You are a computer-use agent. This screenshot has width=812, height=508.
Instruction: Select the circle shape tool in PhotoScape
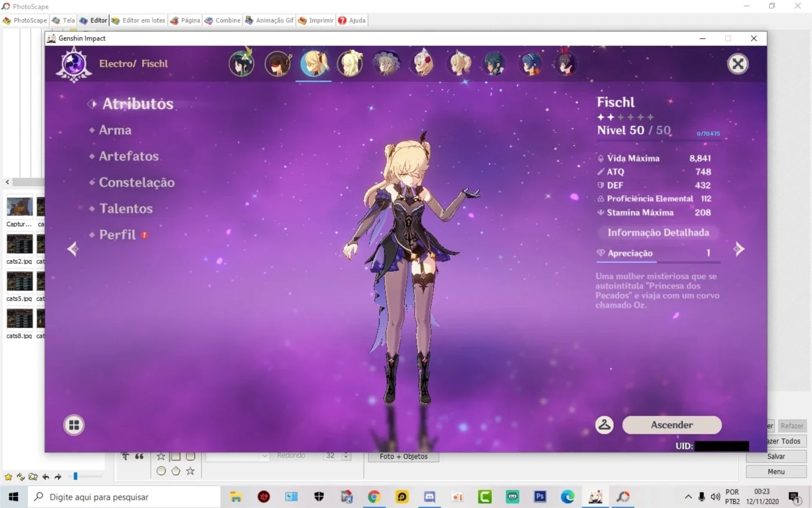point(161,471)
